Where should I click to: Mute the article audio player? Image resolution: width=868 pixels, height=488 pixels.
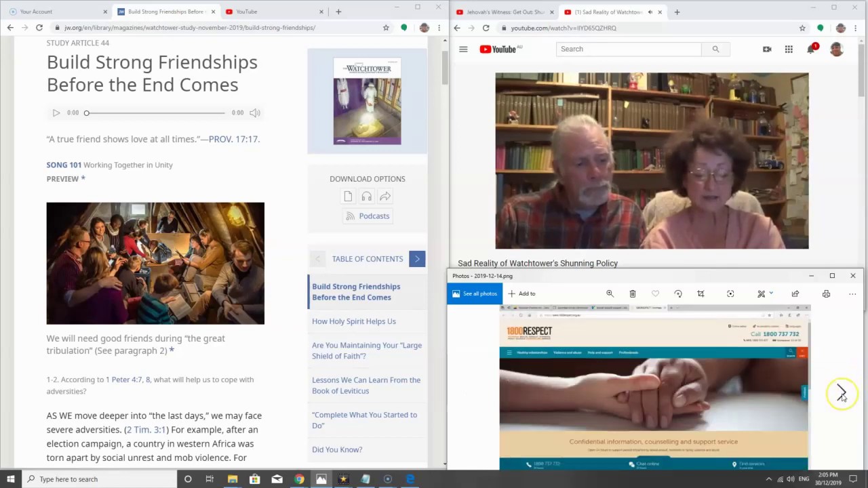[255, 113]
